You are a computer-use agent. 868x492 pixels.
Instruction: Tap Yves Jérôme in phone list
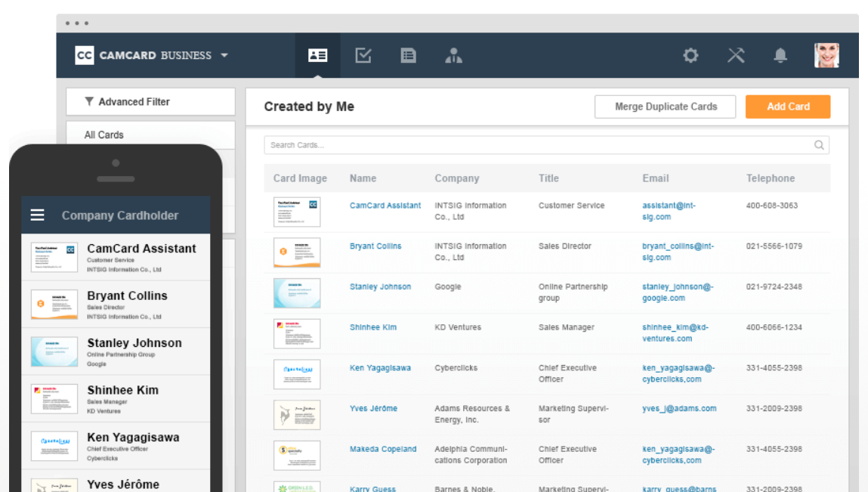(116, 481)
